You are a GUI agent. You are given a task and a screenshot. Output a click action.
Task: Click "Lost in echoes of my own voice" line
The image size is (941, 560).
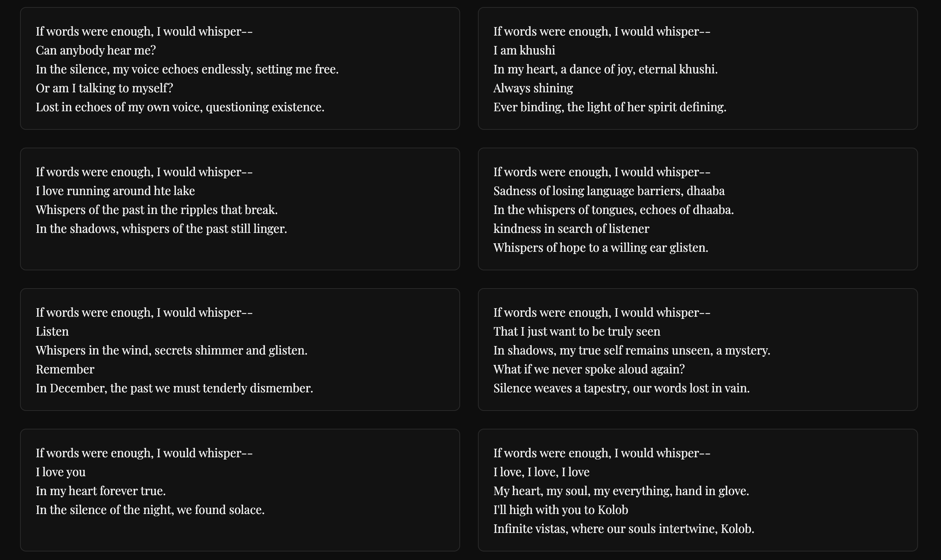click(x=180, y=107)
